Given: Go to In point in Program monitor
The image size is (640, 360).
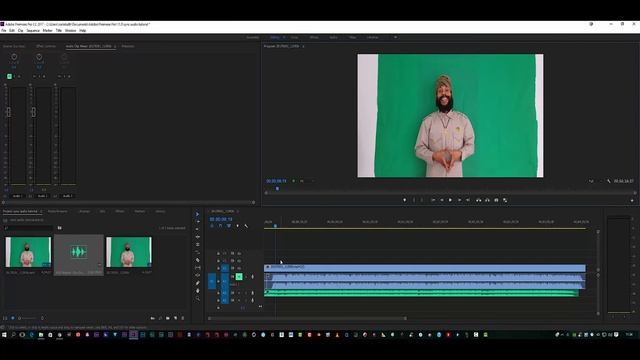Looking at the screenshot, I should pos(433,200).
